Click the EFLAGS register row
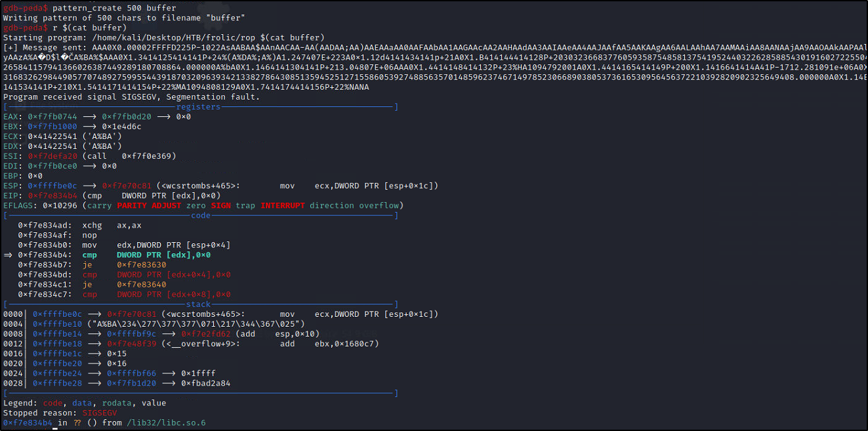 point(203,205)
